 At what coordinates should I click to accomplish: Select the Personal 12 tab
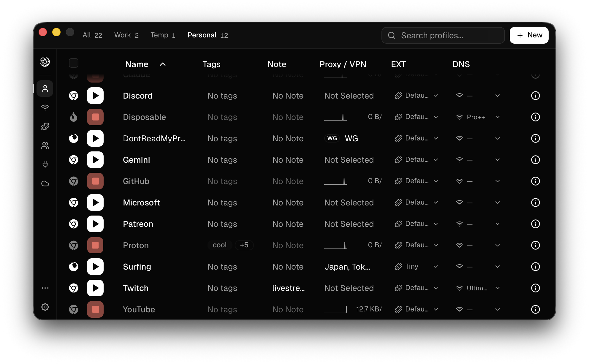208,35
